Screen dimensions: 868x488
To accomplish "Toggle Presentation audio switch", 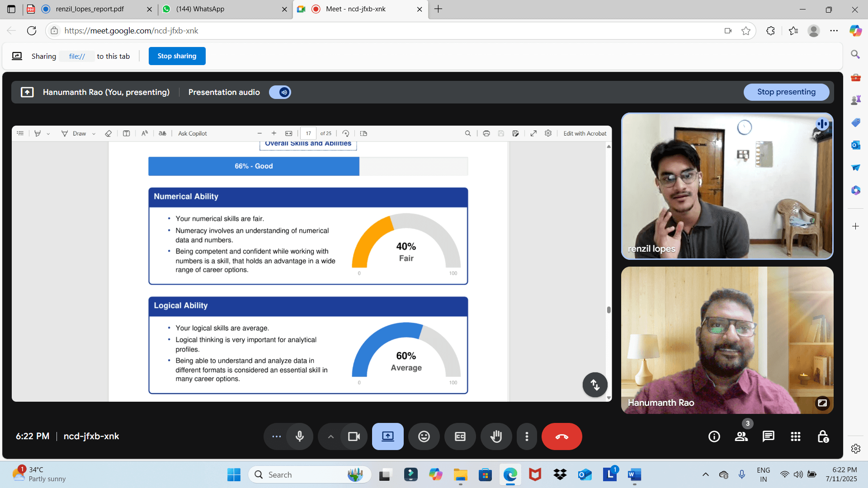I will pyautogui.click(x=280, y=92).
